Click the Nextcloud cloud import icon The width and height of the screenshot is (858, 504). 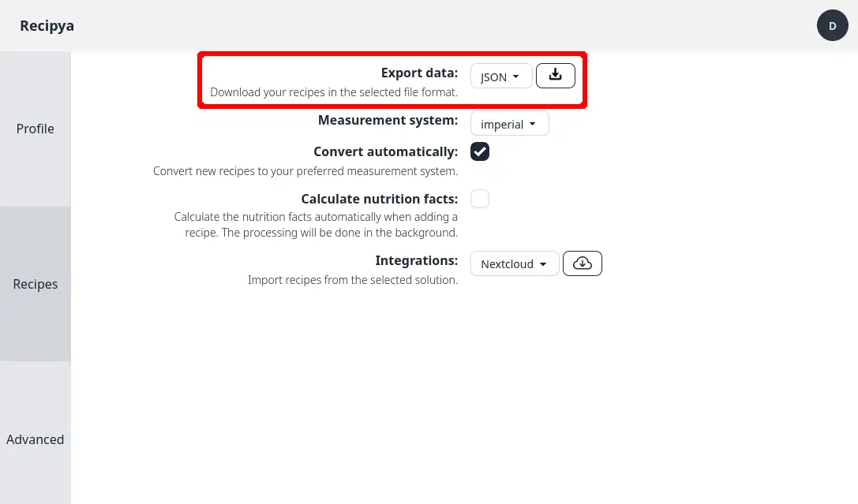583,263
